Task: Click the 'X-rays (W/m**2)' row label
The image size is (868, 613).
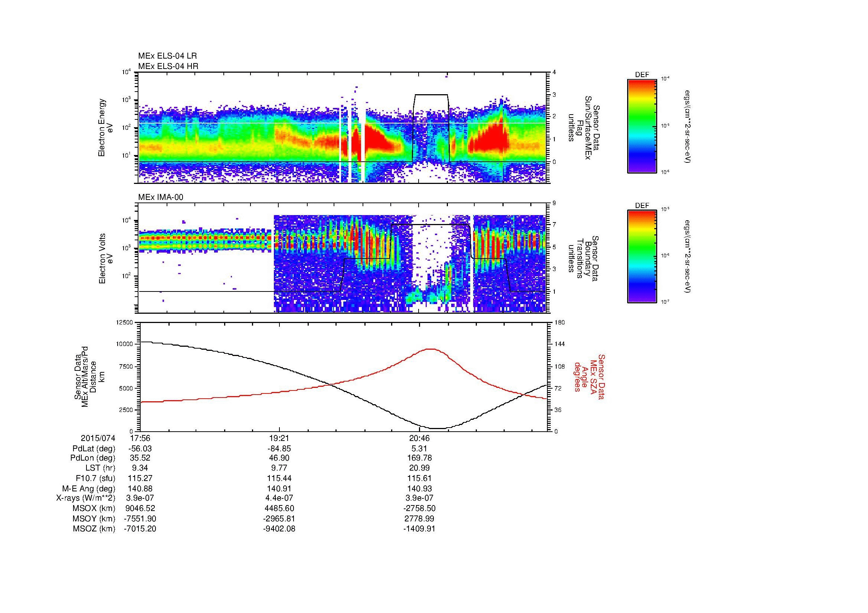Action: pyautogui.click(x=85, y=498)
